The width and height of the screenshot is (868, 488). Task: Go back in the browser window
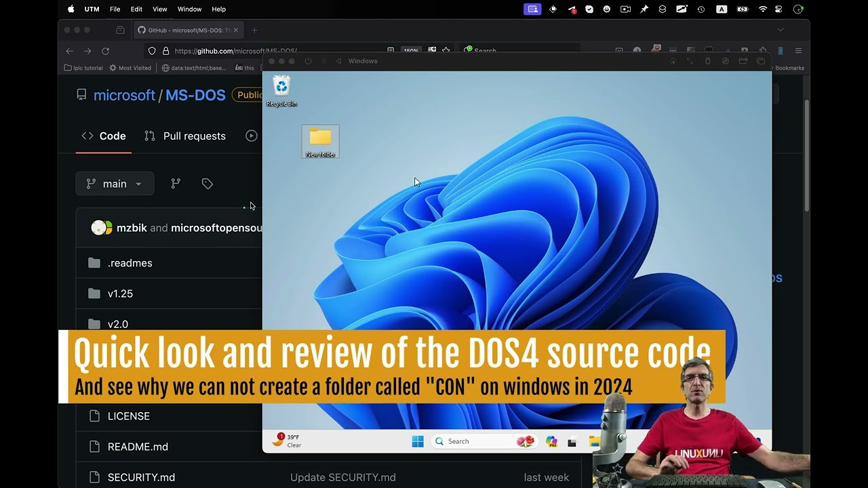[69, 51]
